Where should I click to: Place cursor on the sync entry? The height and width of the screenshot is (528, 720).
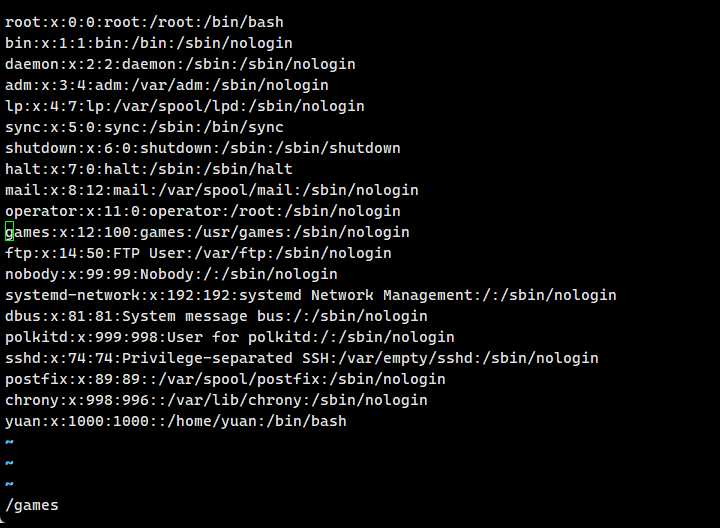point(144,127)
